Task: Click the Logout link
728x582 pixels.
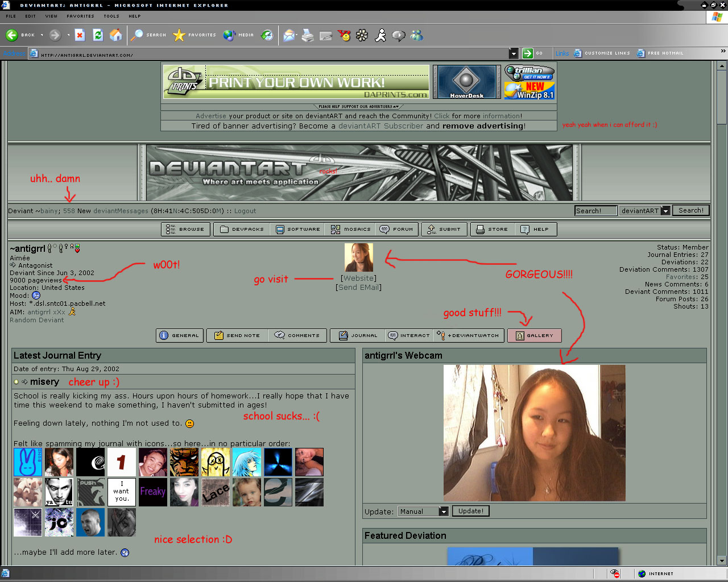Action: 245,211
